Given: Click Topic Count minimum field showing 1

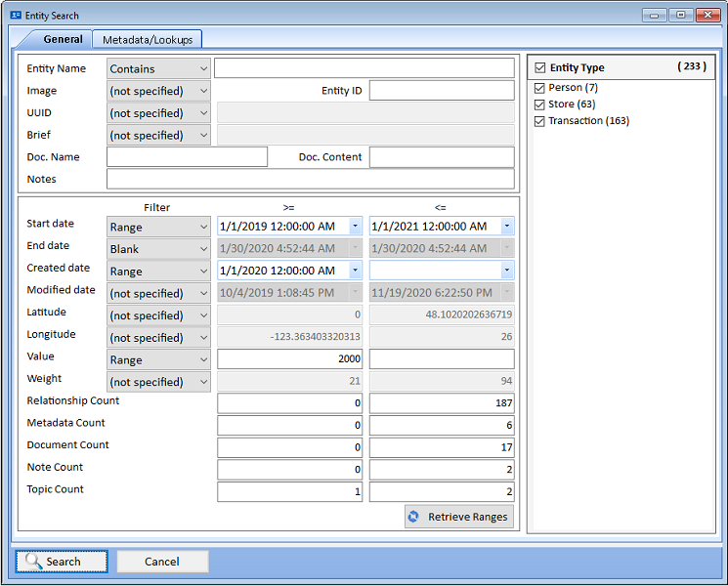Looking at the screenshot, I should coord(289,491).
